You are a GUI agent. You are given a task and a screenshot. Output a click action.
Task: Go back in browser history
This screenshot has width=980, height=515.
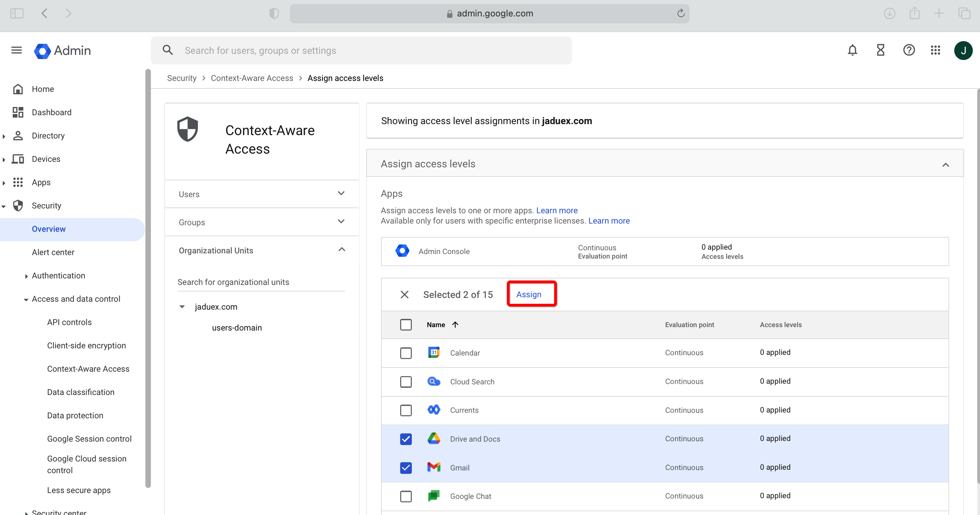pos(45,14)
